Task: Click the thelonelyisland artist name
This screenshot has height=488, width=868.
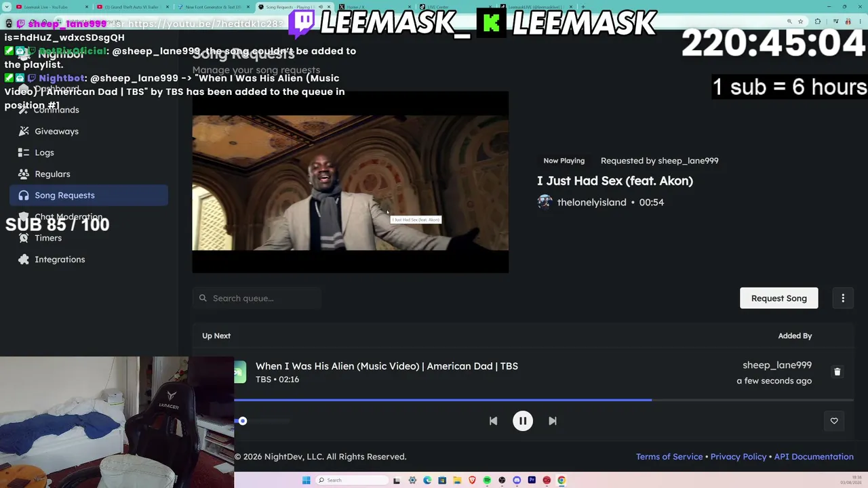Action: coord(591,202)
